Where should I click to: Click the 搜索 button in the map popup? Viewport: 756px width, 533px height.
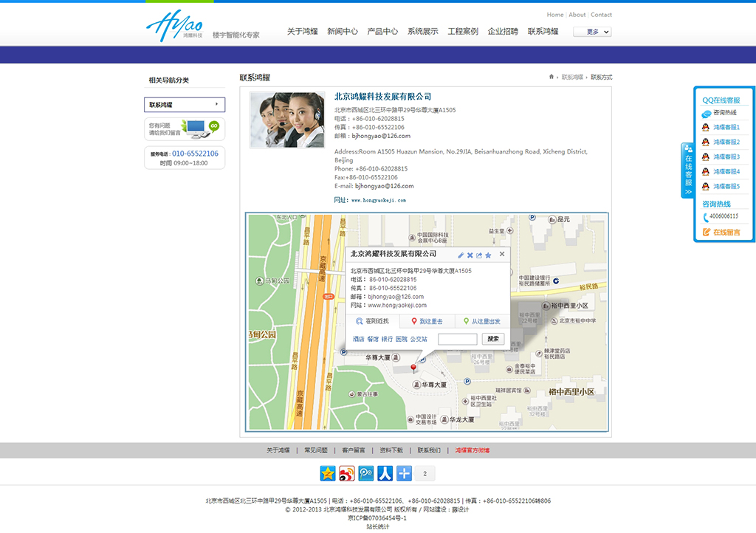click(x=493, y=338)
